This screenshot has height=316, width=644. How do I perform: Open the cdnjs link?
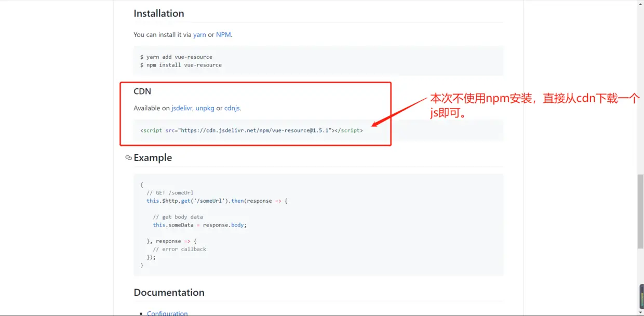[232, 108]
